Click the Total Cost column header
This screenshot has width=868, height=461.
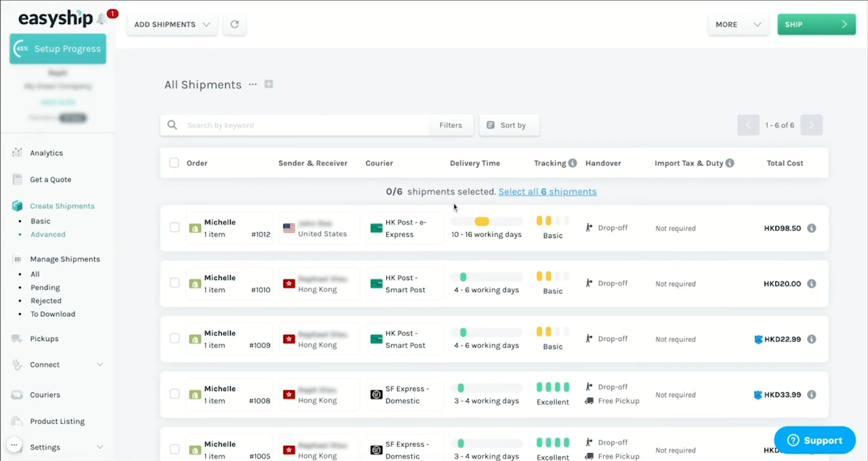785,163
